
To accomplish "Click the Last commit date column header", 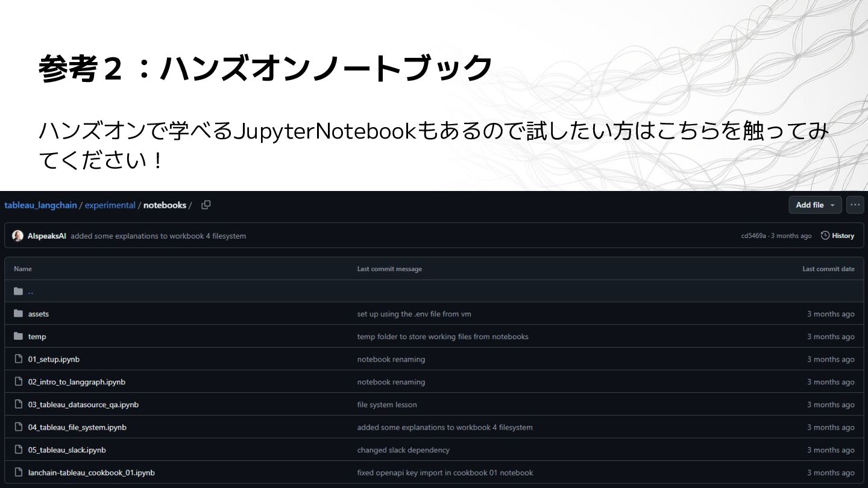I will pyautogui.click(x=828, y=269).
